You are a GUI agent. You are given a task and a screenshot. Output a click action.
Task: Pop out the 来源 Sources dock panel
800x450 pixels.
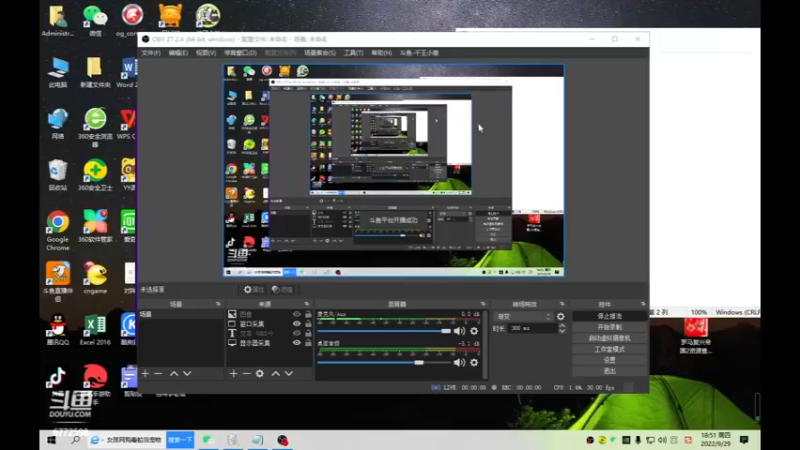(307, 304)
